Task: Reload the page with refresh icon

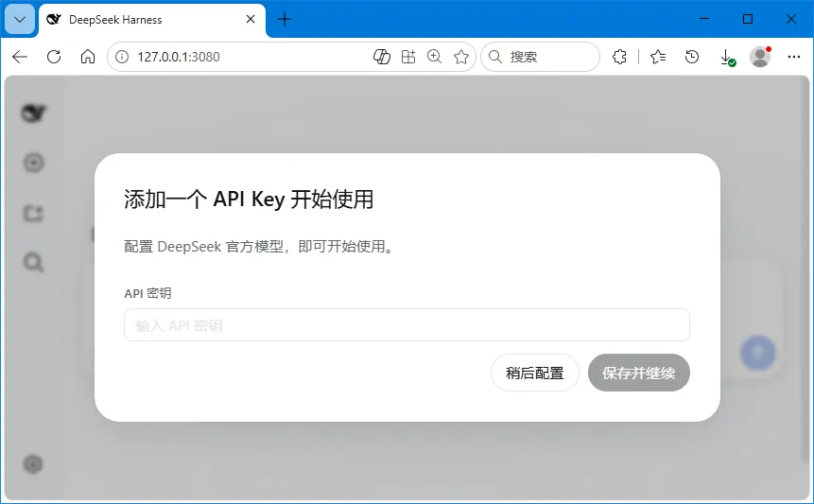Action: coord(54,57)
